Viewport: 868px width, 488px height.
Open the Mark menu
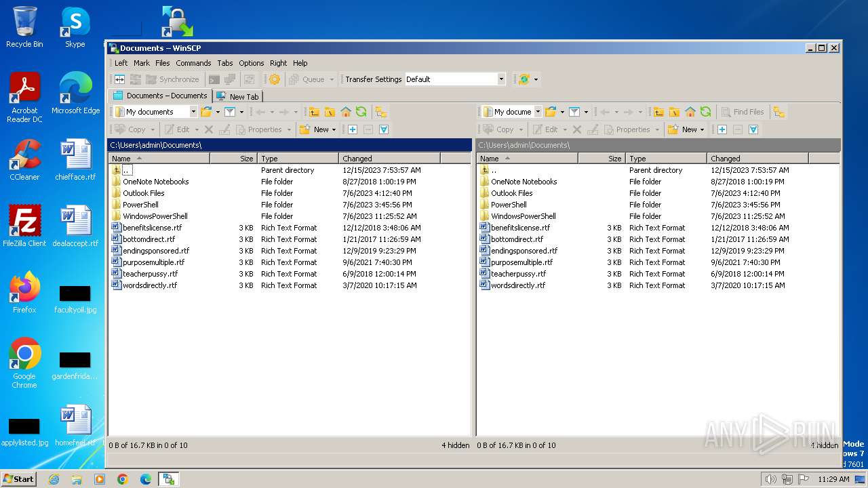point(142,63)
